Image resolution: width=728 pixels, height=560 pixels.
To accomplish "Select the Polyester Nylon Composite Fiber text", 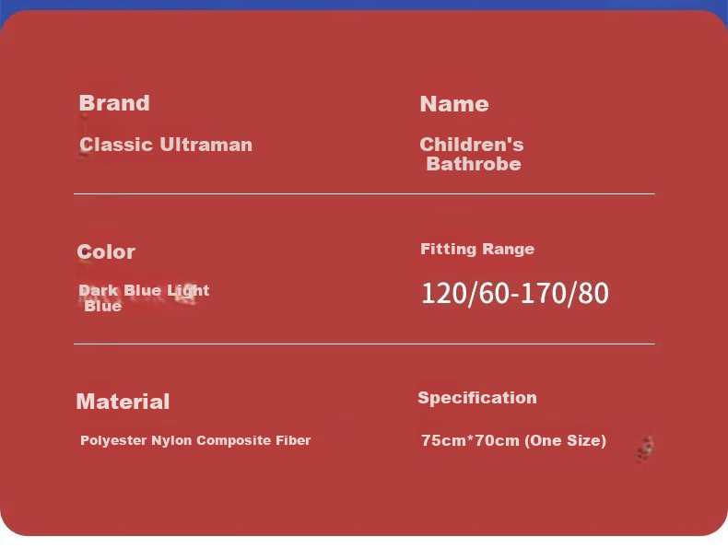I will 195,440.
